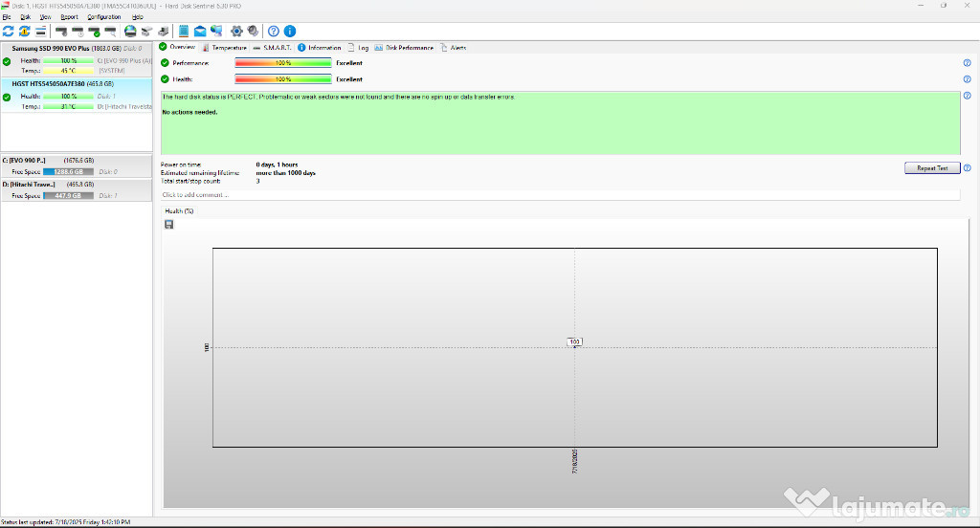Screen dimensions: 980x528
Task: Open the Help menu
Action: click(138, 17)
